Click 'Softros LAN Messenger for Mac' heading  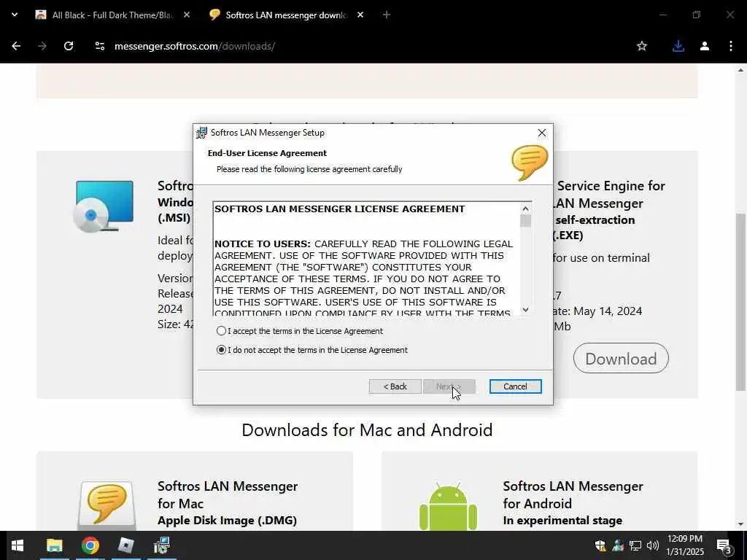click(228, 495)
